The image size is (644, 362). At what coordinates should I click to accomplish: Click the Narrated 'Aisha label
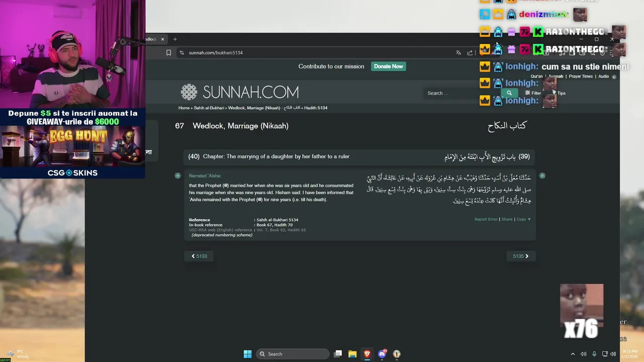click(205, 176)
